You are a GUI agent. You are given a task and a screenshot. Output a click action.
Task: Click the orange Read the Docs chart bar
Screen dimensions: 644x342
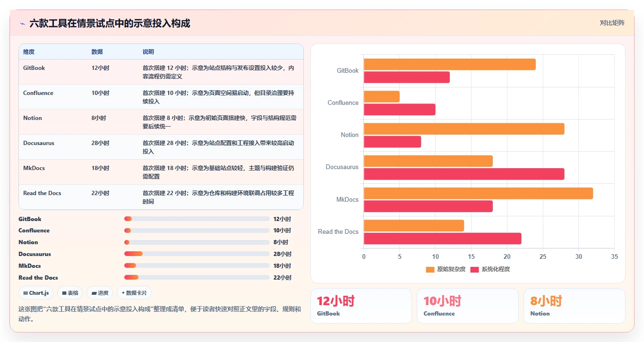click(x=414, y=226)
